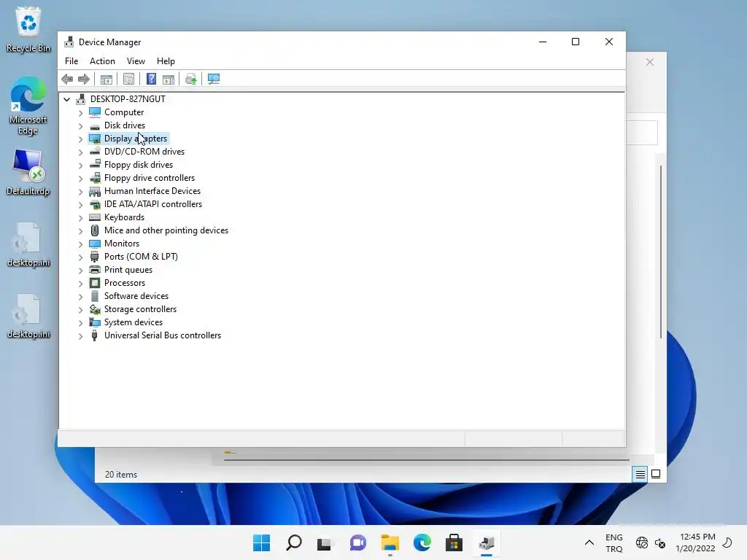The height and width of the screenshot is (560, 747).
Task: Click the ENG TRQ language indicator
Action: click(614, 542)
